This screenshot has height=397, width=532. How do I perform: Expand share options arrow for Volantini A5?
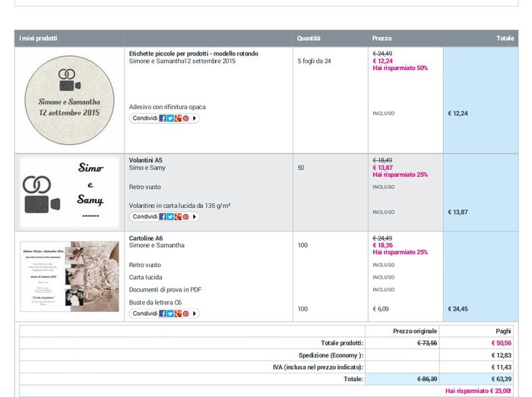pyautogui.click(x=195, y=217)
